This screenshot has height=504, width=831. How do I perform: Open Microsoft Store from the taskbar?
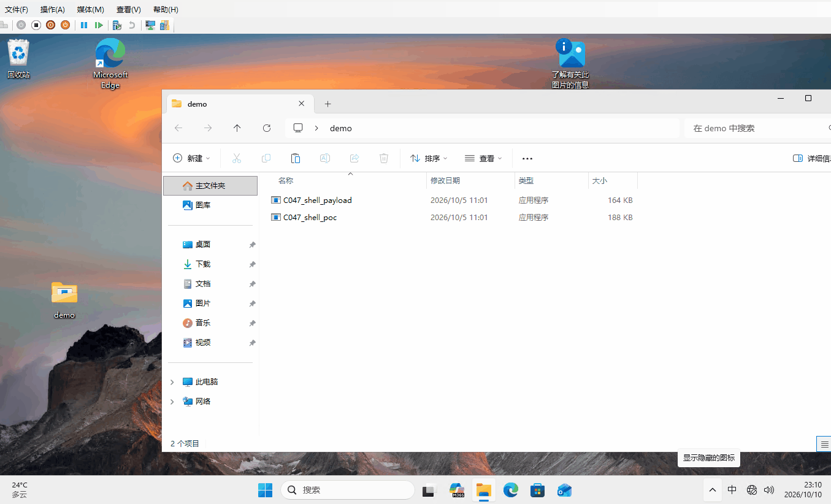[x=538, y=490]
